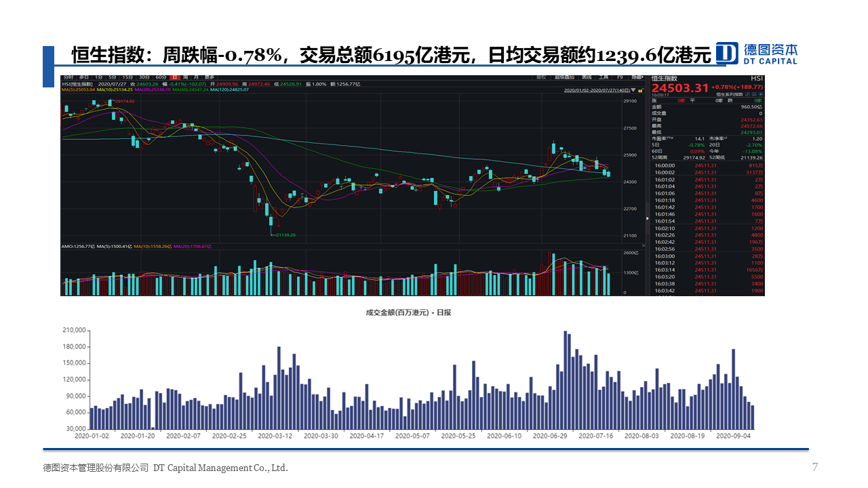Screen dimensions: 868x488
Task: Click the volume MA(5):1500.41亿 label
Action: [x=114, y=247]
